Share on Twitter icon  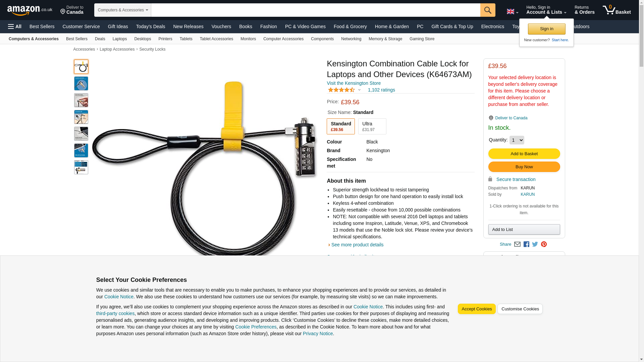point(535,244)
